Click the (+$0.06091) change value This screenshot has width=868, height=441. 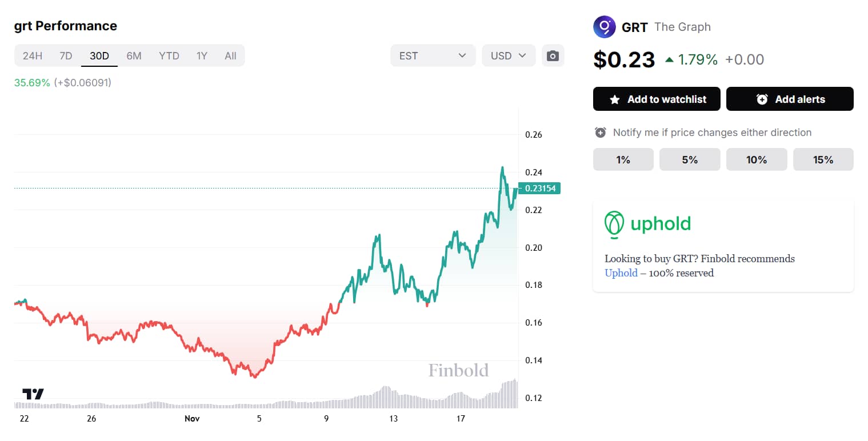[x=83, y=83]
